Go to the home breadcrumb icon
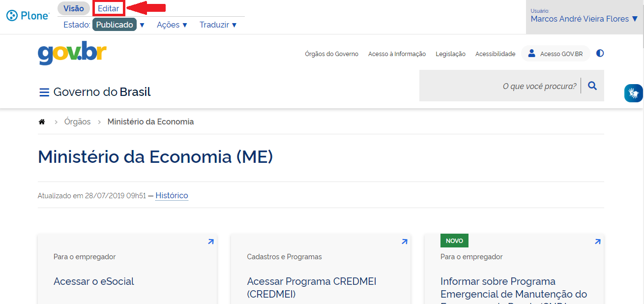Screen dimensions: 644x304 [x=42, y=122]
